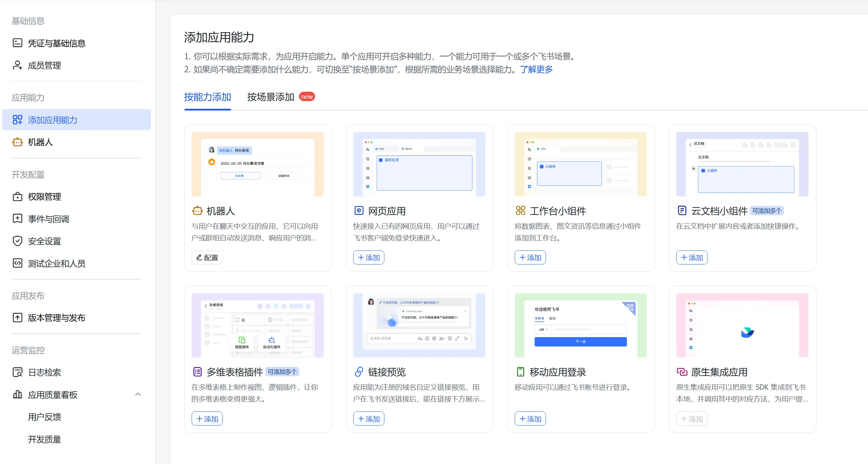868x464 pixels.
Task: Click 配置 button on 机器人 card
Action: tap(207, 258)
